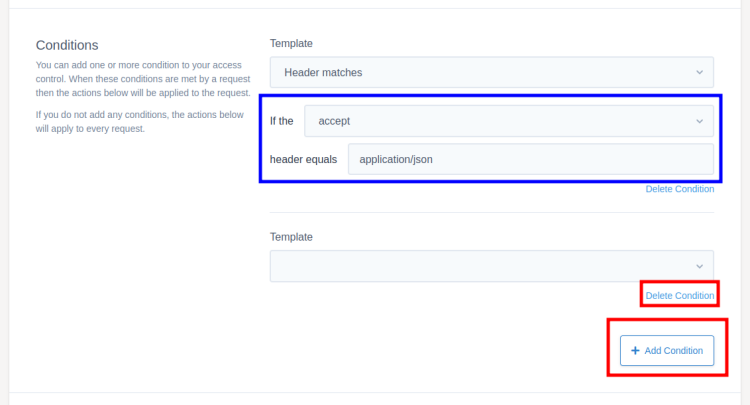This screenshot has height=405, width=750.
Task: Click the chevron on Header matches selector
Action: (698, 72)
